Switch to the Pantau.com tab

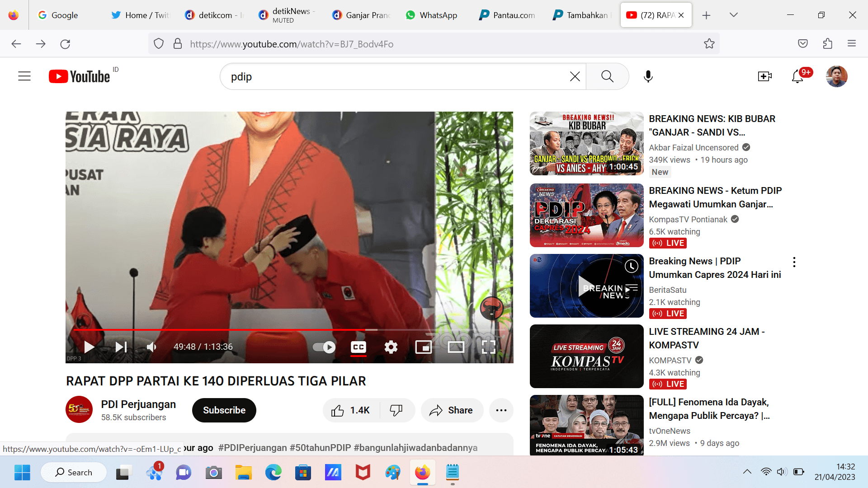(x=509, y=15)
